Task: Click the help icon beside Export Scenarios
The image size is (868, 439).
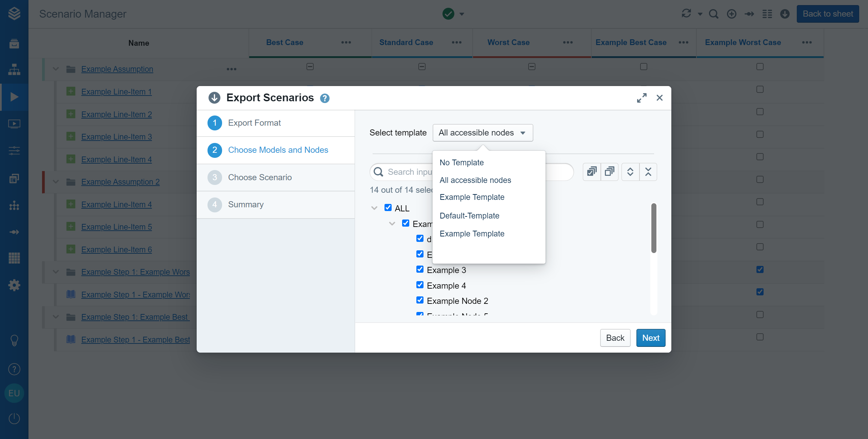Action: [x=324, y=98]
